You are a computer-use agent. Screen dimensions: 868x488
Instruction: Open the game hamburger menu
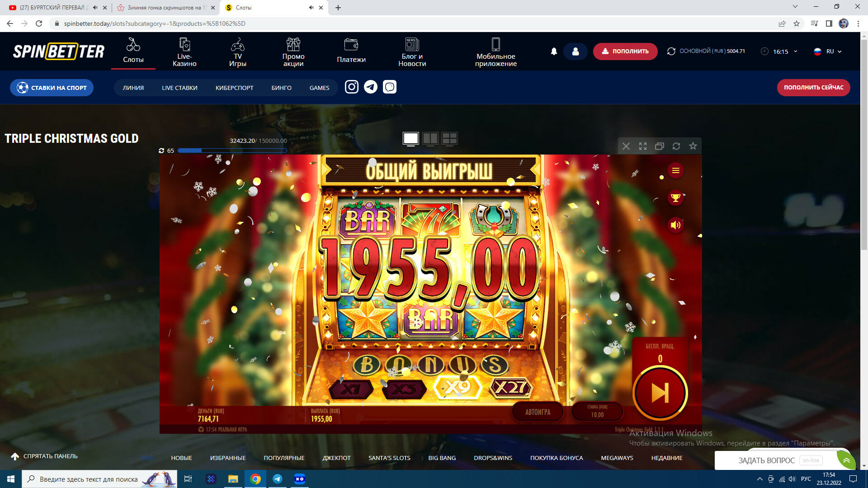coord(675,171)
